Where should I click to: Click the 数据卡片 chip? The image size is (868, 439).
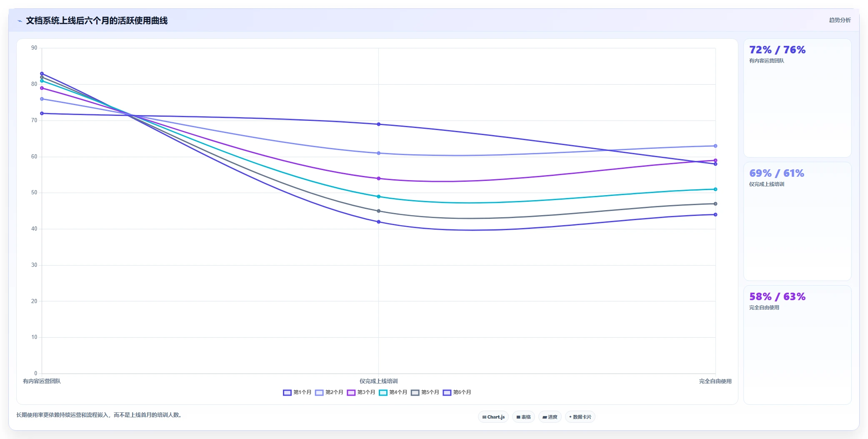[580, 417]
